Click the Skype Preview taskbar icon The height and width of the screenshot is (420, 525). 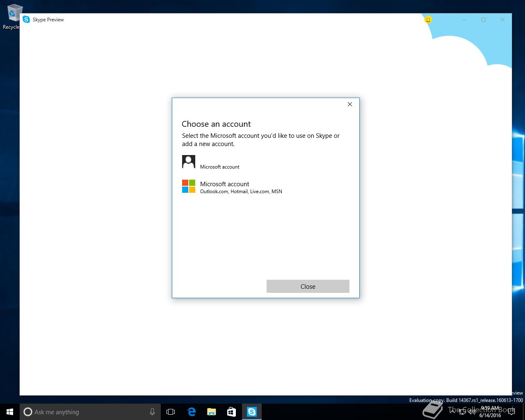click(251, 412)
